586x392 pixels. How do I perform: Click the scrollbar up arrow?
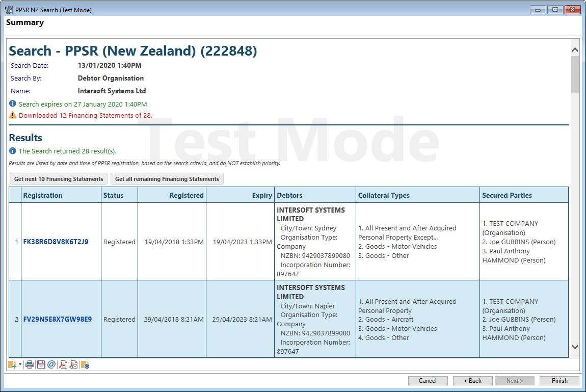575,49
